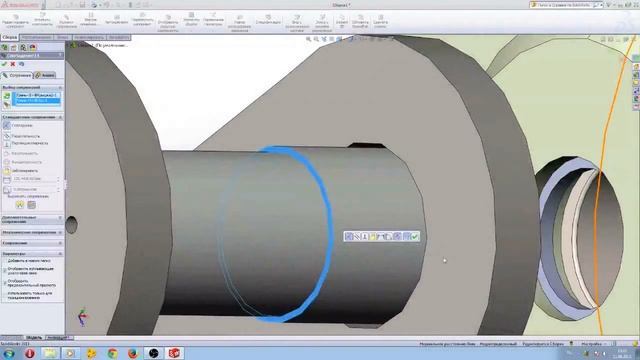The image size is (640, 360).
Task: Click the Aligned mate alignment button
Action: 20,205
